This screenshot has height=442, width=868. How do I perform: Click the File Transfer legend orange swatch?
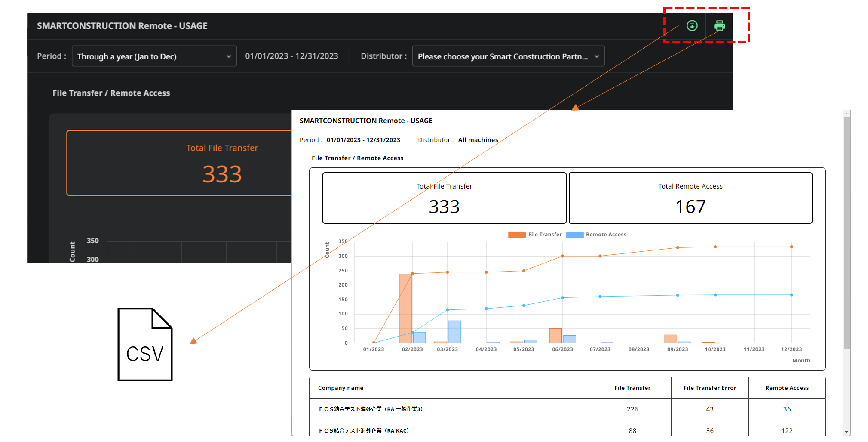pos(517,235)
